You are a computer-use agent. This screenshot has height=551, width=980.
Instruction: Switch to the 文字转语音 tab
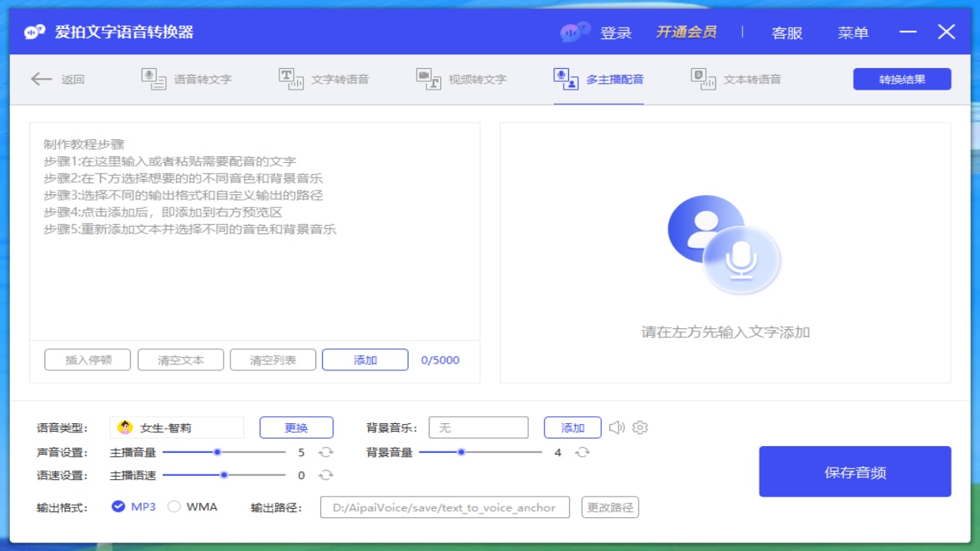pyautogui.click(x=325, y=79)
